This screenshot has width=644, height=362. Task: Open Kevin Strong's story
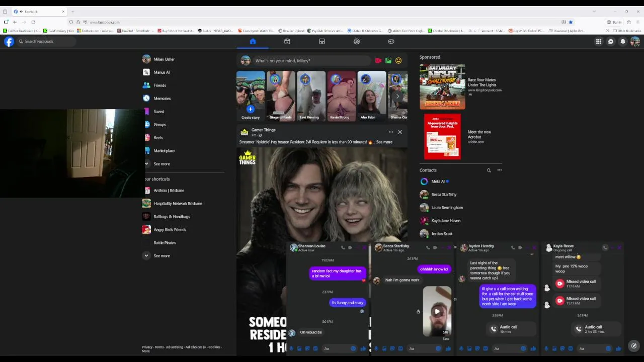(x=341, y=96)
